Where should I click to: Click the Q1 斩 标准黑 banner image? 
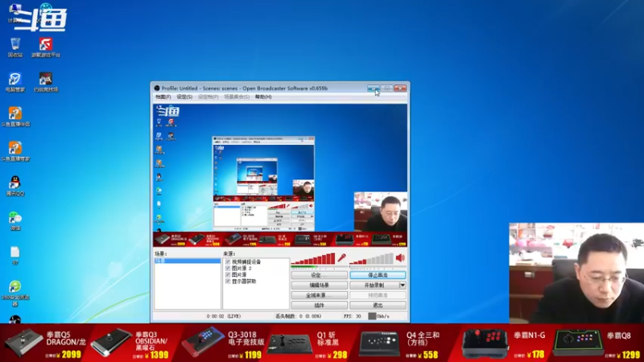(290, 344)
